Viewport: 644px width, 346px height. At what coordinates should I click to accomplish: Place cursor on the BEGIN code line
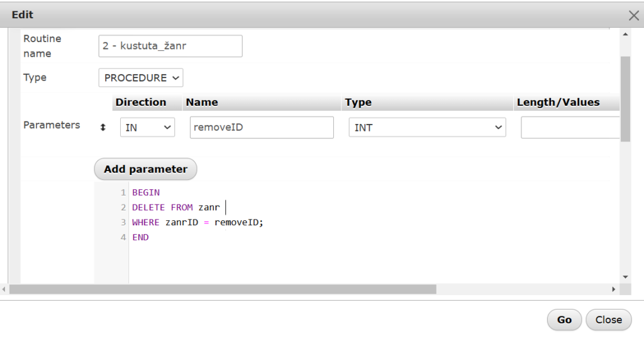click(146, 193)
